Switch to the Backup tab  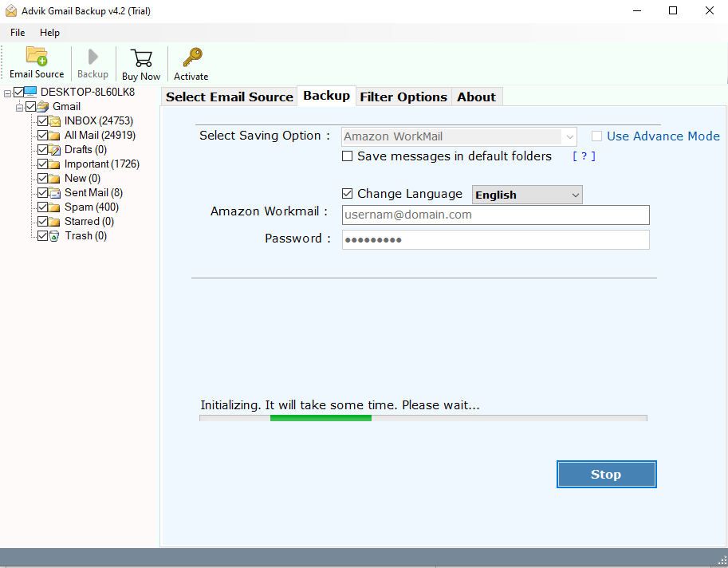pyautogui.click(x=326, y=96)
